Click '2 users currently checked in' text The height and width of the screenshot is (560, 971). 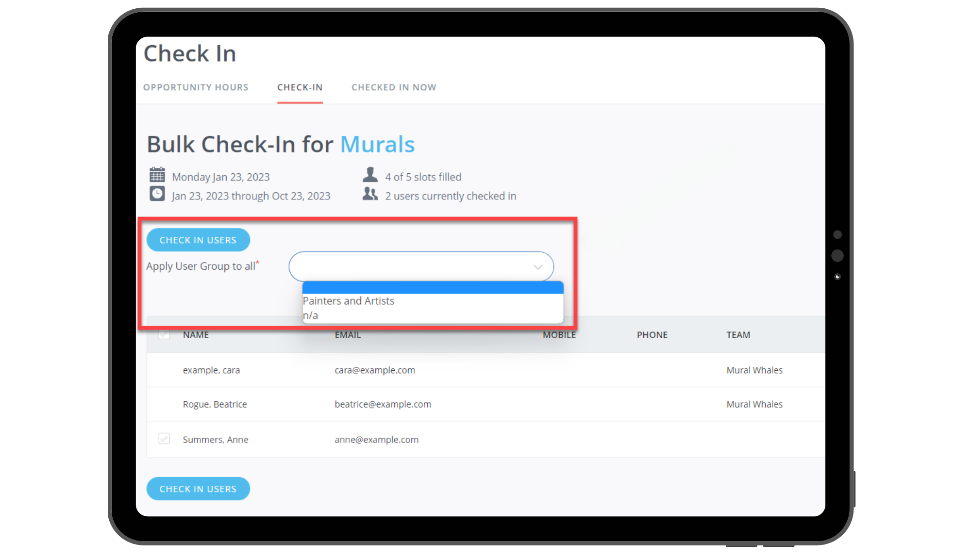pos(451,196)
